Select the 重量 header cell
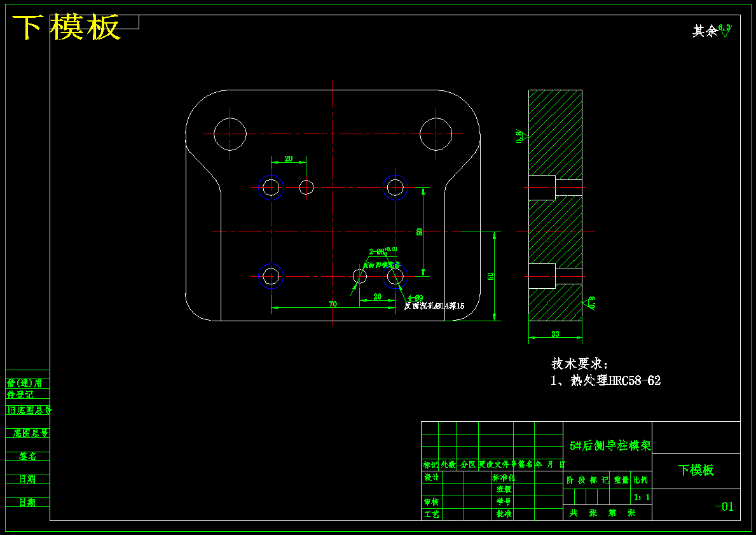Viewport: 756px width, 535px height. pos(621,480)
